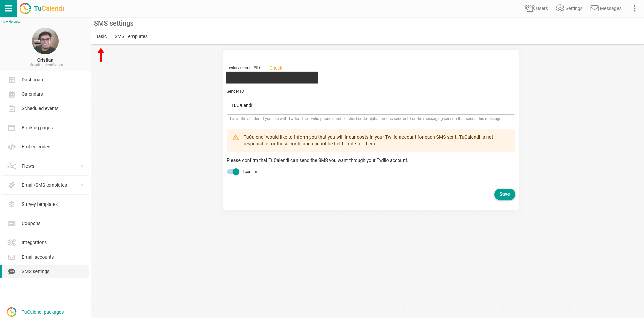The width and height of the screenshot is (644, 318).
Task: Click the warning triangle icon
Action: coord(236,137)
